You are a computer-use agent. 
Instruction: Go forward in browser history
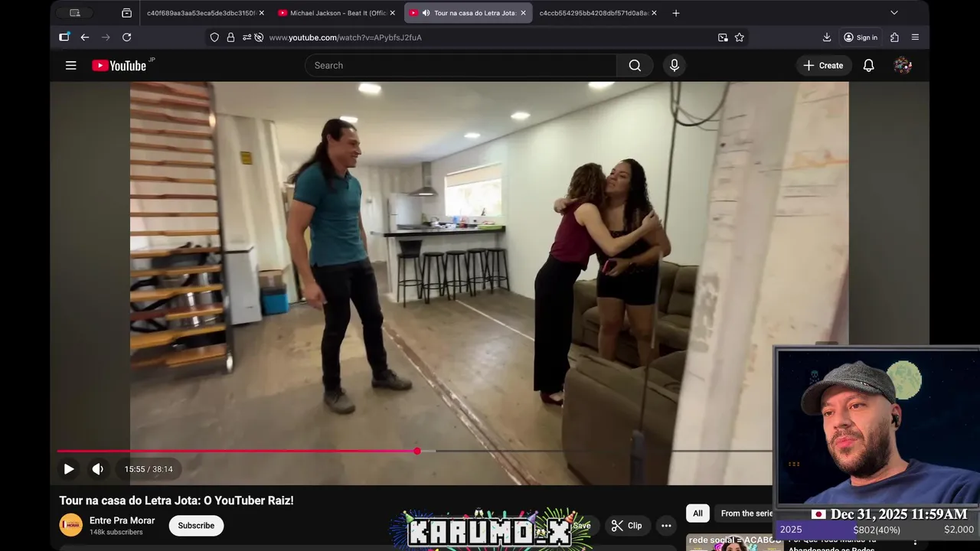106,37
